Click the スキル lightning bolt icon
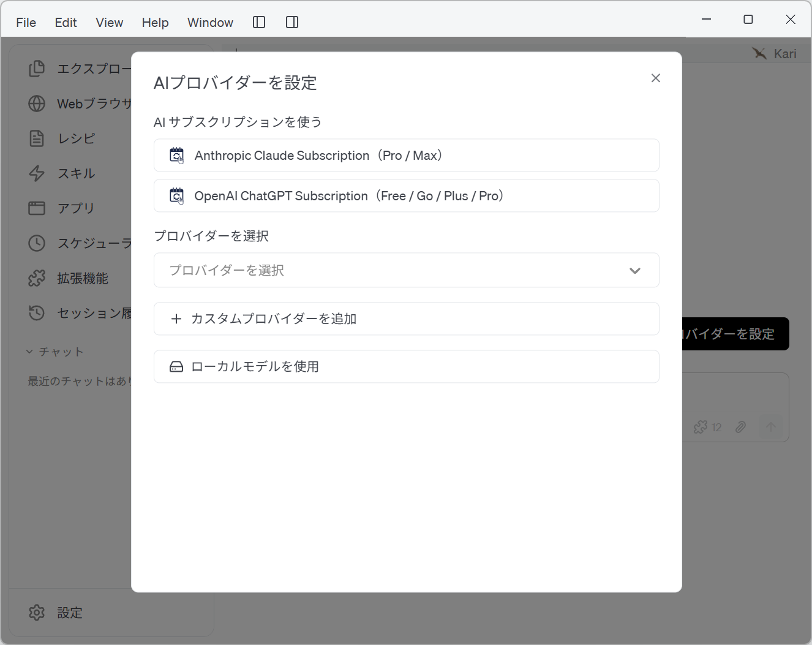The image size is (812, 645). pos(37,173)
